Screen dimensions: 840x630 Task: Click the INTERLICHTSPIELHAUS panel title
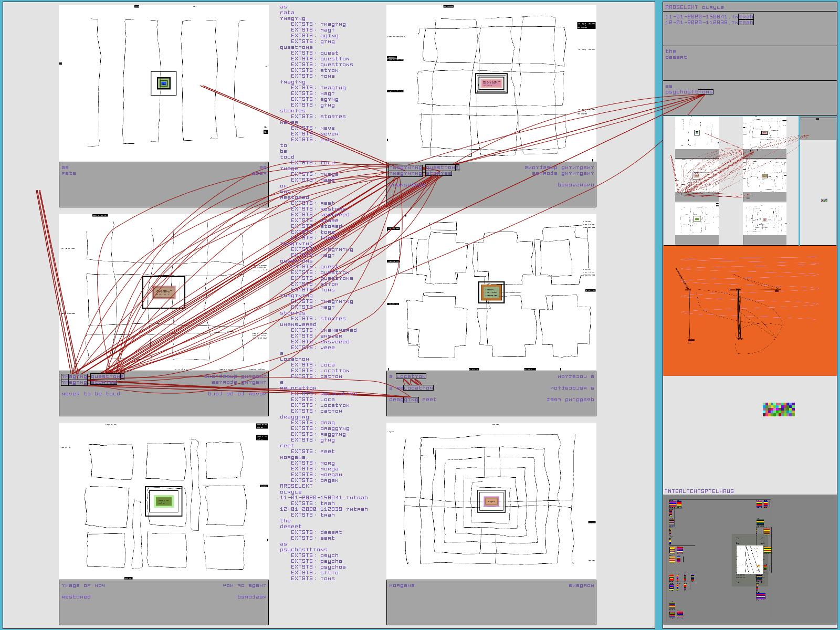pyautogui.click(x=699, y=491)
